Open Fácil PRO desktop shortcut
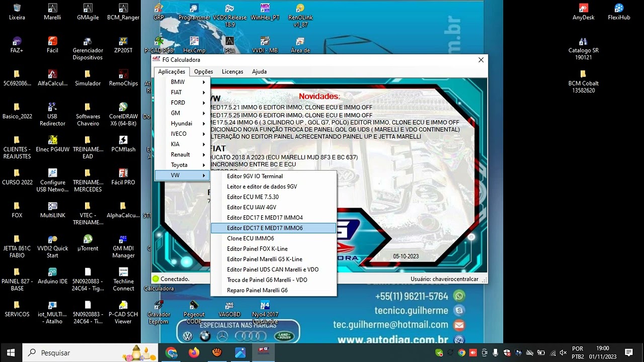 [123, 177]
